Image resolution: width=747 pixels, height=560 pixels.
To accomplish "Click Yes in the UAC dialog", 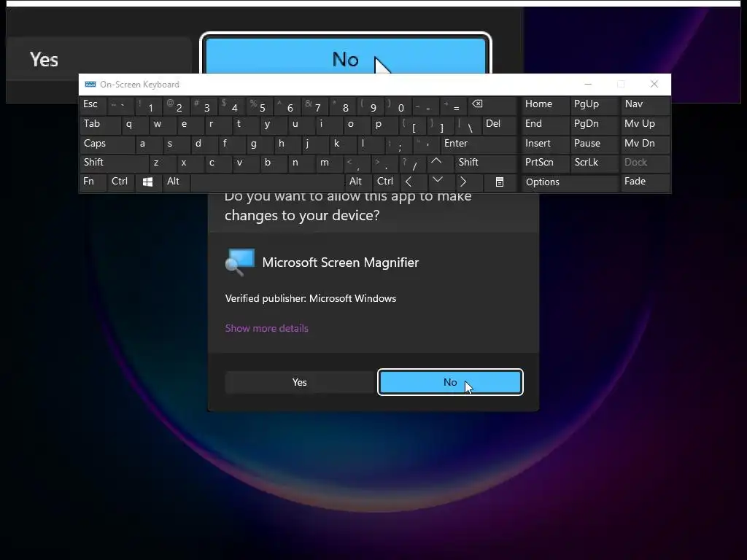I will coord(300,382).
